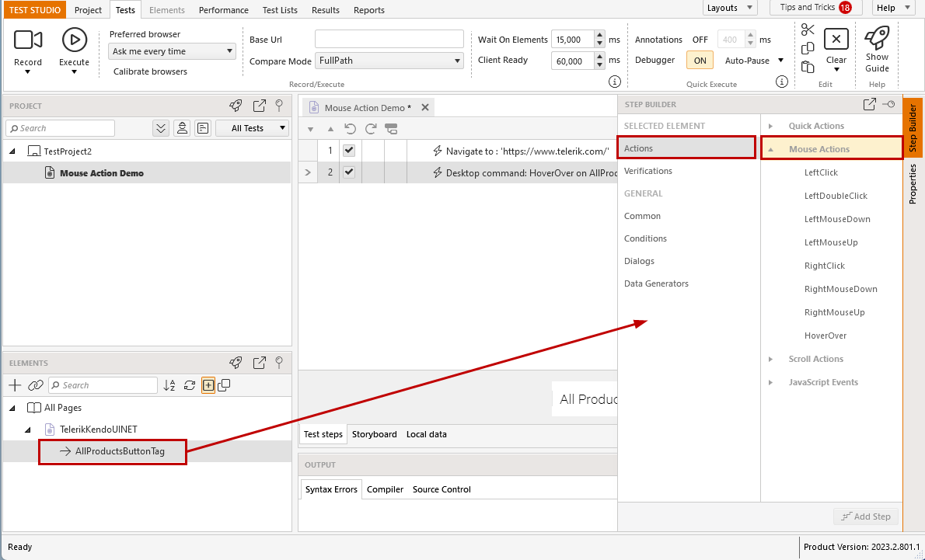The height and width of the screenshot is (560, 925).
Task: Move the selected step up
Action: (330, 129)
